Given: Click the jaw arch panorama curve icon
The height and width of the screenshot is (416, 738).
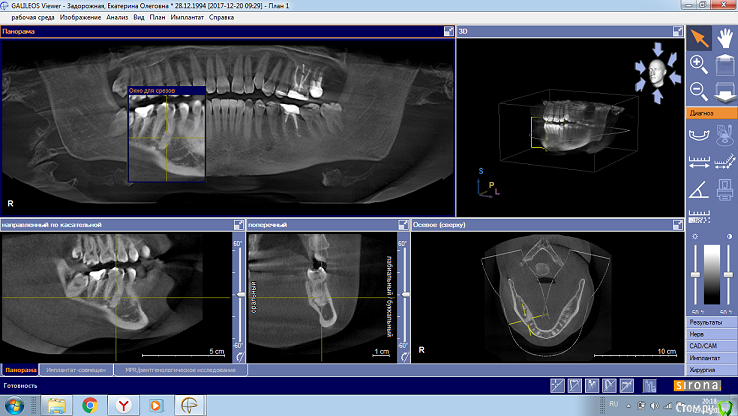Looking at the screenshot, I should tap(700, 135).
